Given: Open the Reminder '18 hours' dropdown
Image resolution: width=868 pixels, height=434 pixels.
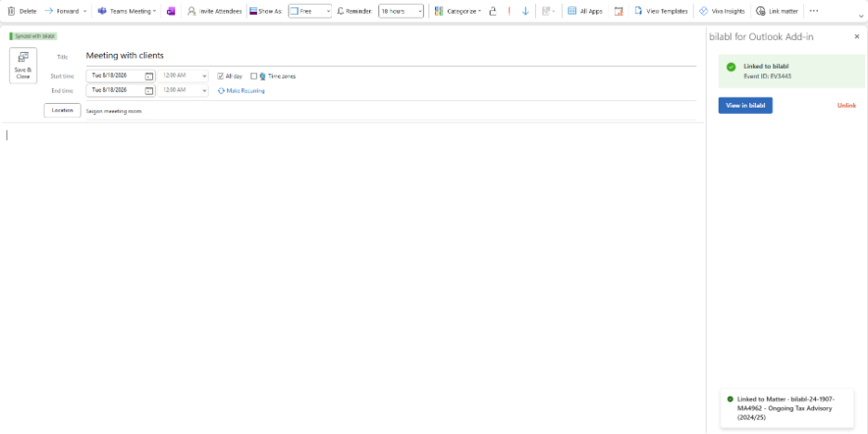Looking at the screenshot, I should click(401, 11).
